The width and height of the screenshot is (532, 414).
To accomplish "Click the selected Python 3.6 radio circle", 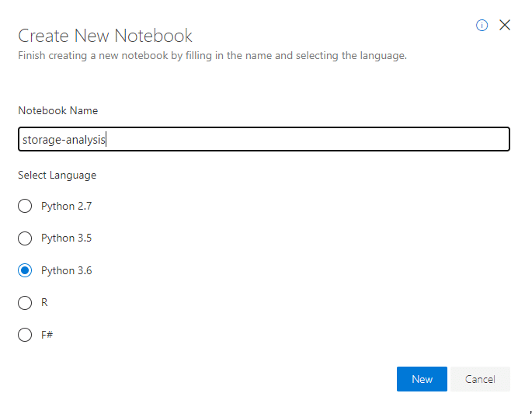I will (25, 270).
